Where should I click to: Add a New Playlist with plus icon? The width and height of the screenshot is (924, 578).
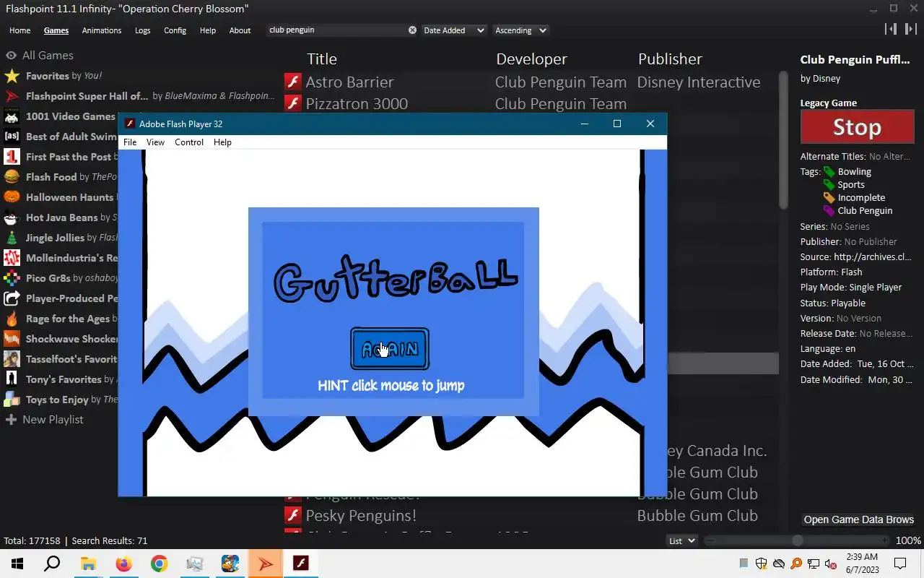tap(11, 420)
